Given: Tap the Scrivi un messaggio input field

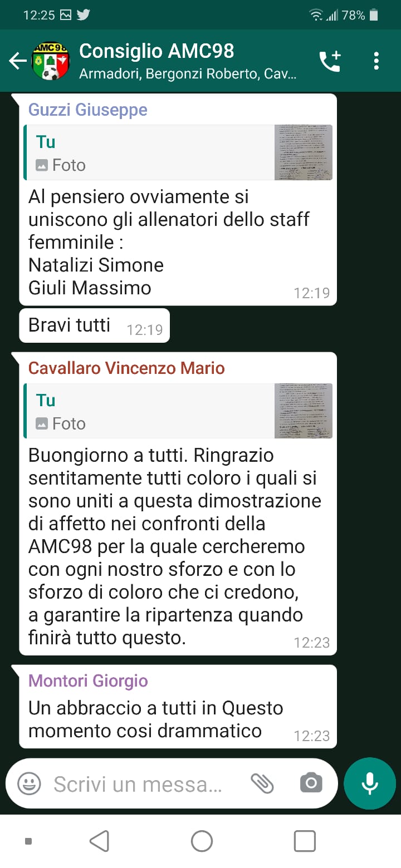Looking at the screenshot, I should coord(138,784).
